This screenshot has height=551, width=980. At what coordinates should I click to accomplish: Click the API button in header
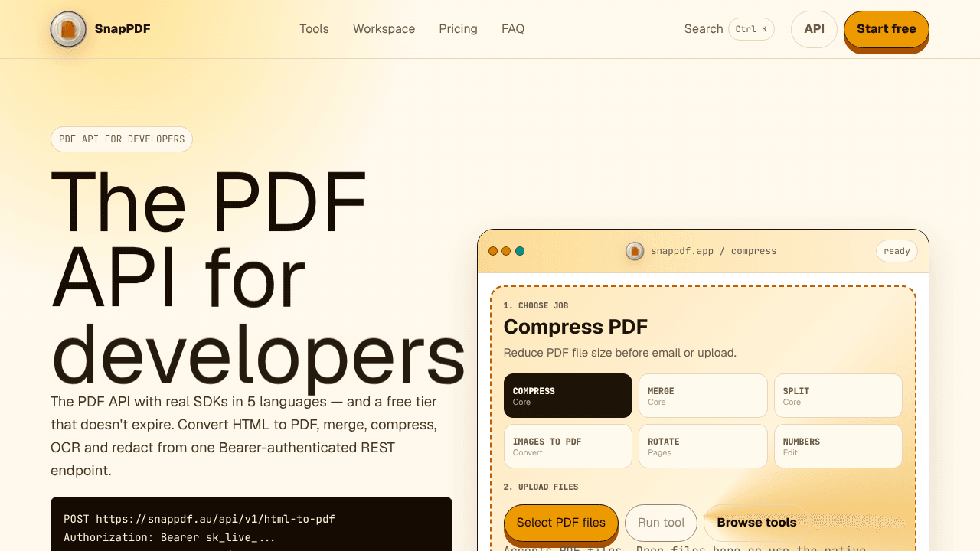814,29
